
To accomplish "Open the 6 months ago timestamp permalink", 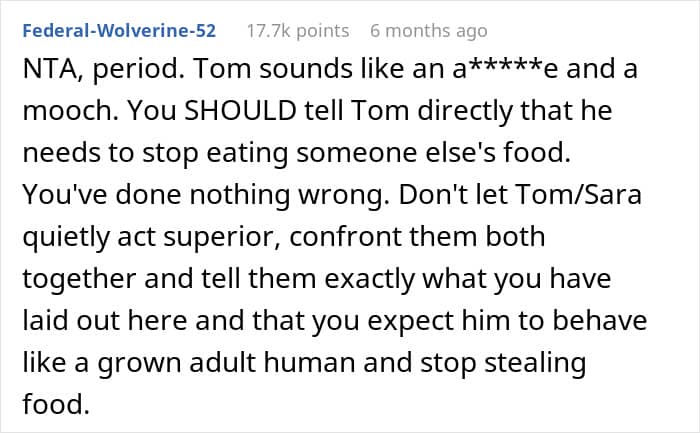I will (429, 31).
